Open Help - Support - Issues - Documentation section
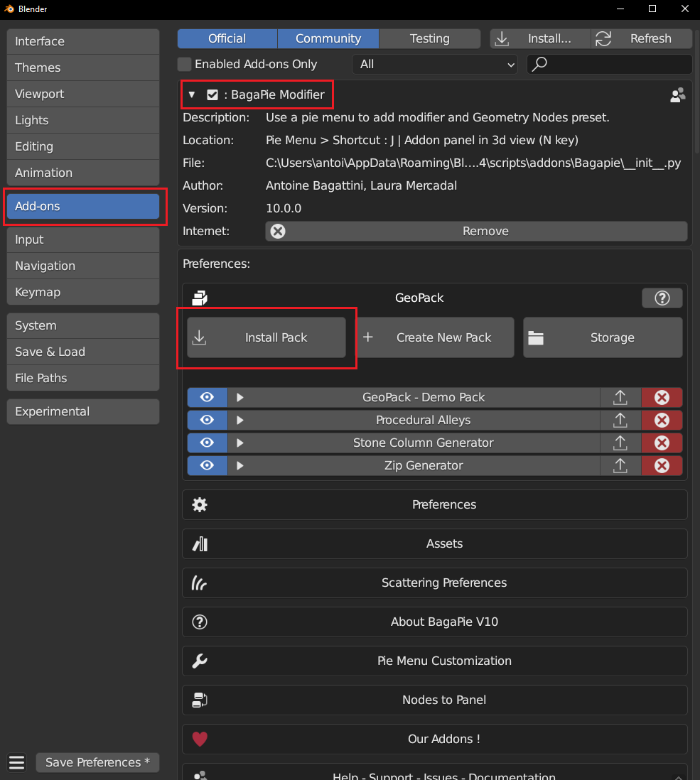Screen dimensions: 700x780 (x=435, y=772)
